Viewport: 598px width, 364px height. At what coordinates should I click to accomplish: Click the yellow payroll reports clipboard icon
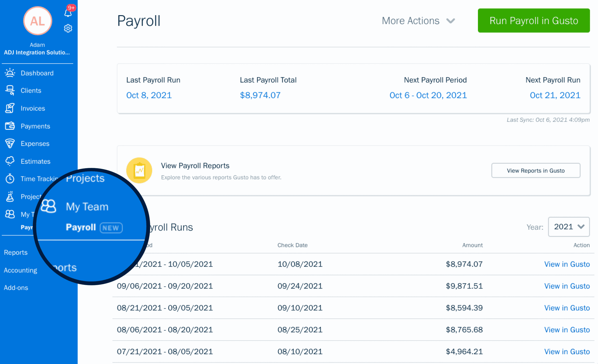pos(139,170)
